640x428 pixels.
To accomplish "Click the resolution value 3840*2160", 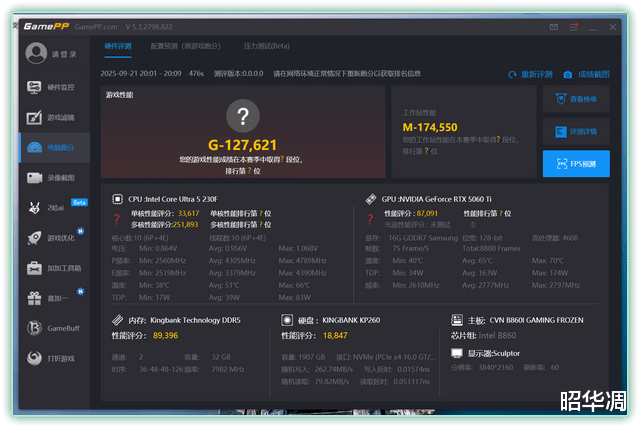I will click(496, 367).
